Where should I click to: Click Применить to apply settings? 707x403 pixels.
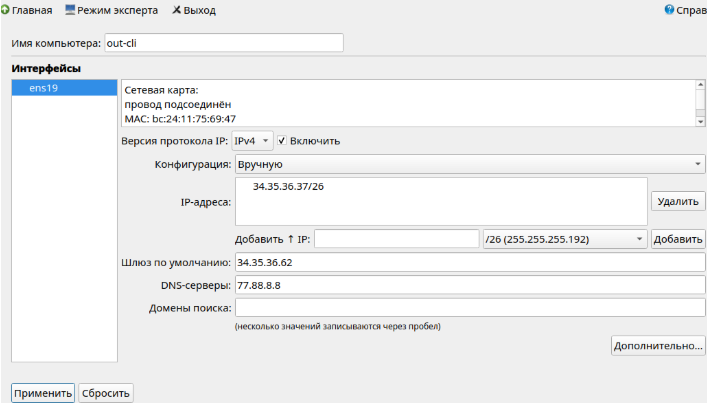coord(43,393)
